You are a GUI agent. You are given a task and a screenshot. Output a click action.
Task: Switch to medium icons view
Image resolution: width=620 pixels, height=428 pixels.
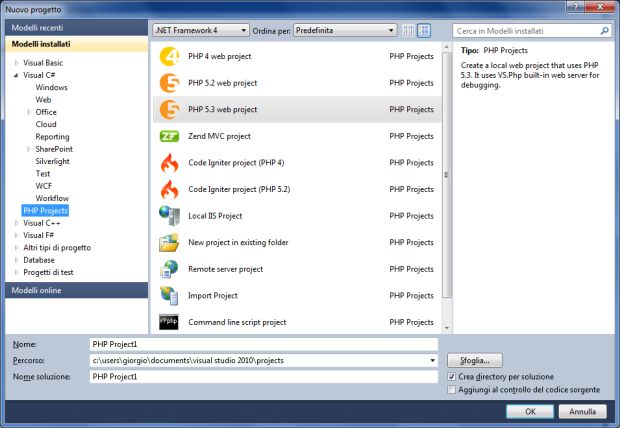424,30
